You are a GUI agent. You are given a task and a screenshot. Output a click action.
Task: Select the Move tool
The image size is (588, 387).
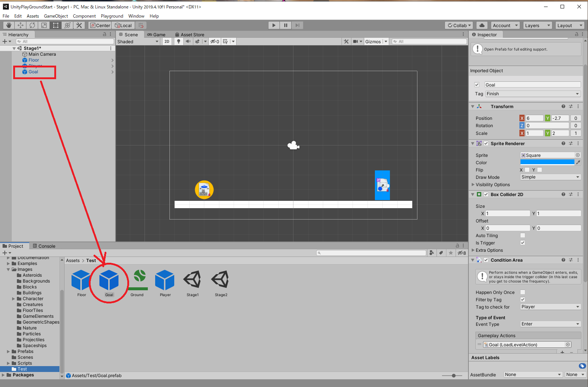pos(21,25)
